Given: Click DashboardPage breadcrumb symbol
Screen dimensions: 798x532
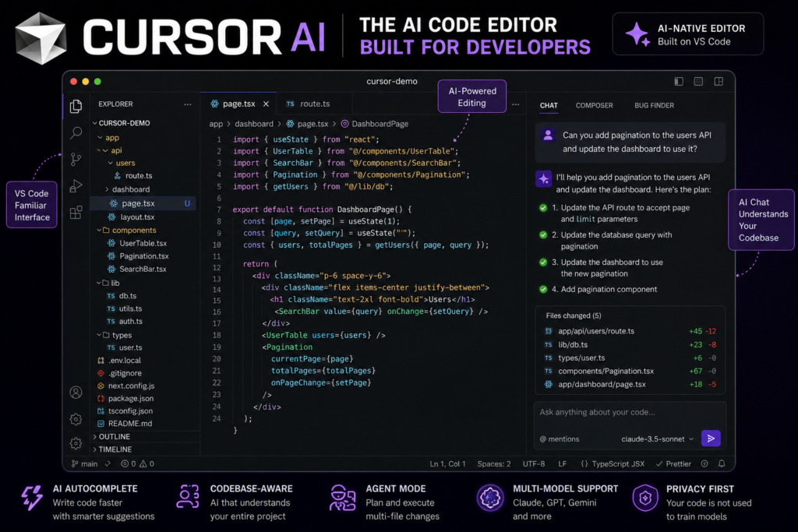Looking at the screenshot, I should [375, 124].
